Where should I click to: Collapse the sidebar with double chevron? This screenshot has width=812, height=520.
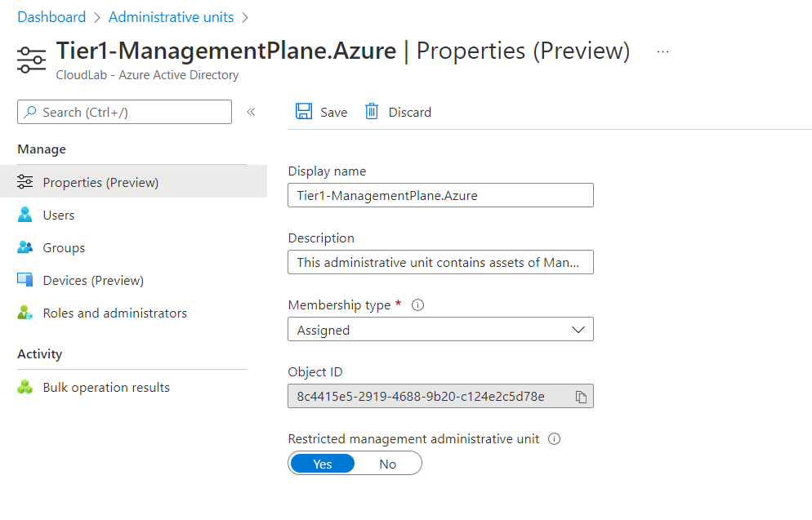(251, 112)
